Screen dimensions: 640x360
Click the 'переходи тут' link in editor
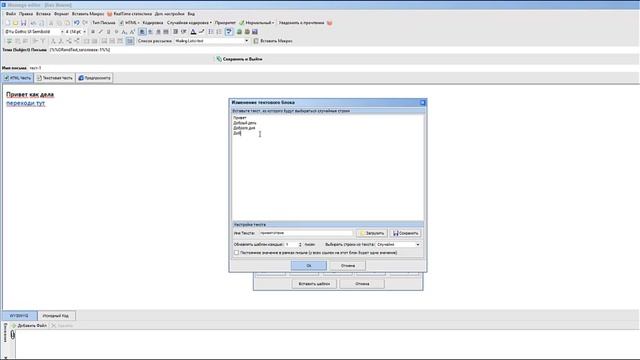pos(25,103)
